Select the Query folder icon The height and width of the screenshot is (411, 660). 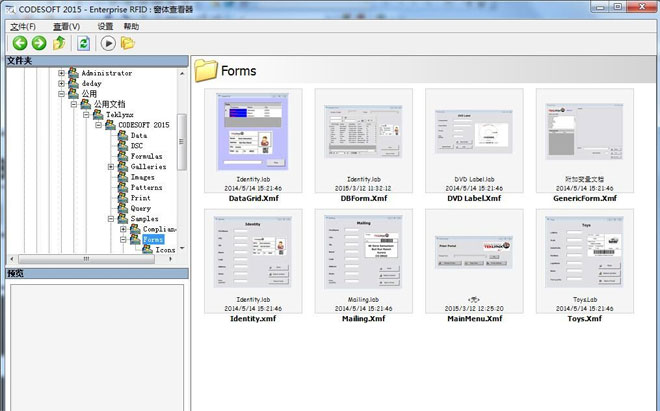(x=122, y=208)
